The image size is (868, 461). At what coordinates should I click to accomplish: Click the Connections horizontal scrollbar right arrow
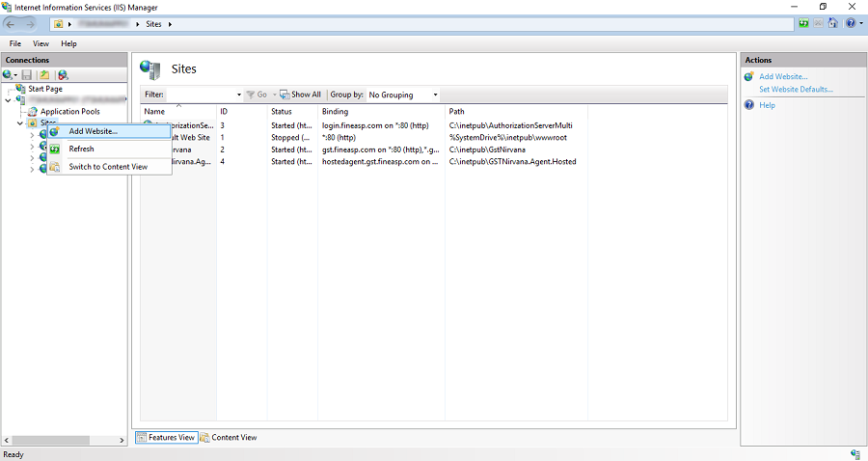(122, 441)
